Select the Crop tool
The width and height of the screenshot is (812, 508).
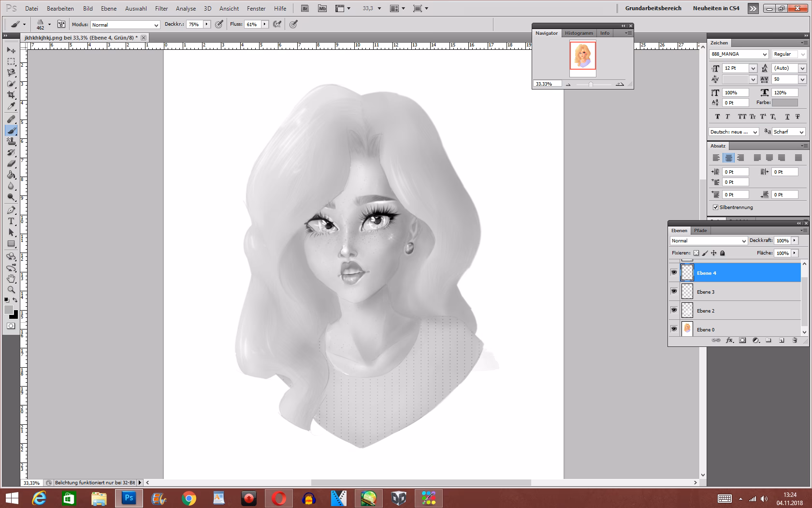[x=11, y=95]
